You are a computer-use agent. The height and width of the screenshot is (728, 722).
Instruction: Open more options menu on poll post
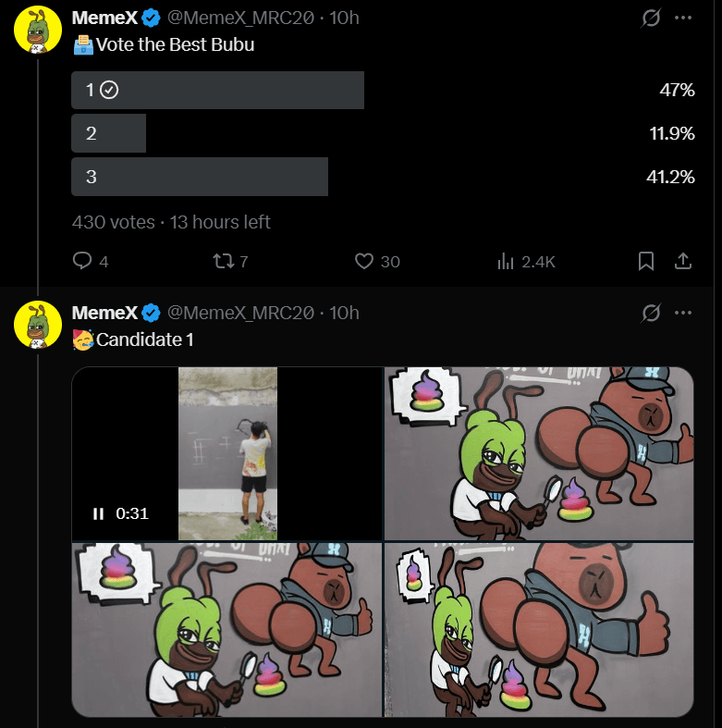point(683,18)
